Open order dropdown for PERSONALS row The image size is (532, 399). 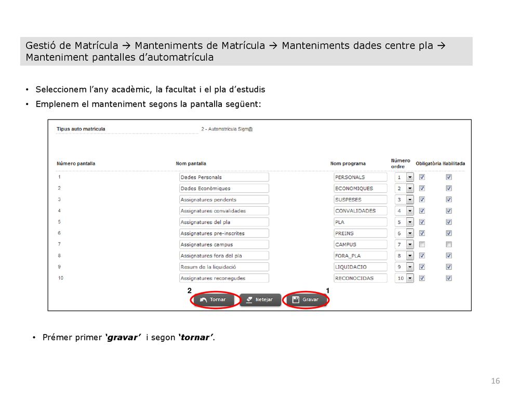(x=410, y=177)
